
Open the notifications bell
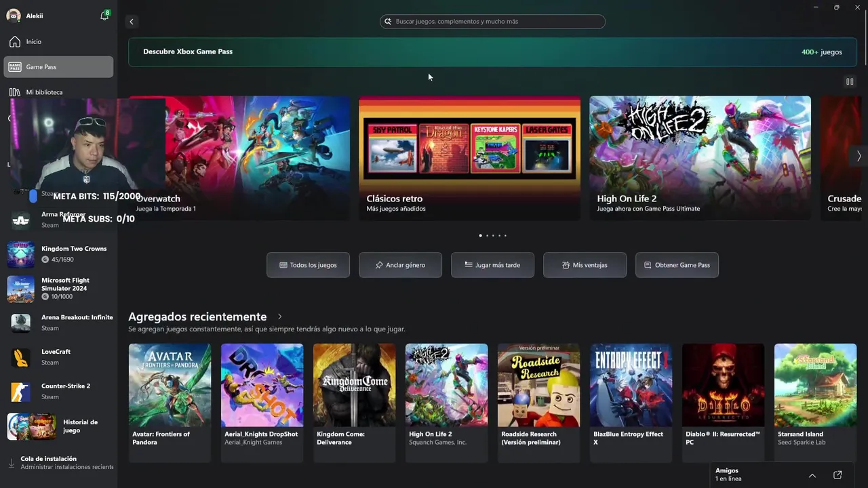click(x=104, y=16)
